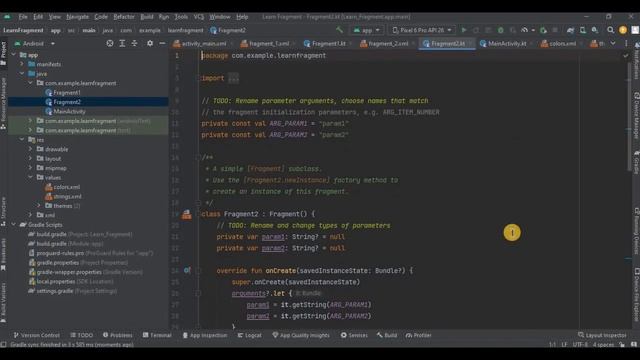Toggle the Structure side tool window
This screenshot has width=640, height=360.
click(3, 212)
